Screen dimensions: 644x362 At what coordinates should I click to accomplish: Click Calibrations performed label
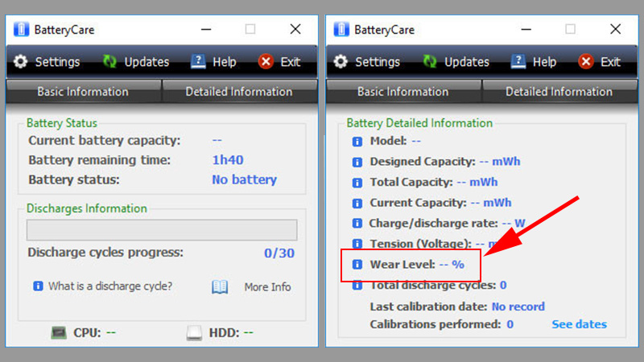436,324
